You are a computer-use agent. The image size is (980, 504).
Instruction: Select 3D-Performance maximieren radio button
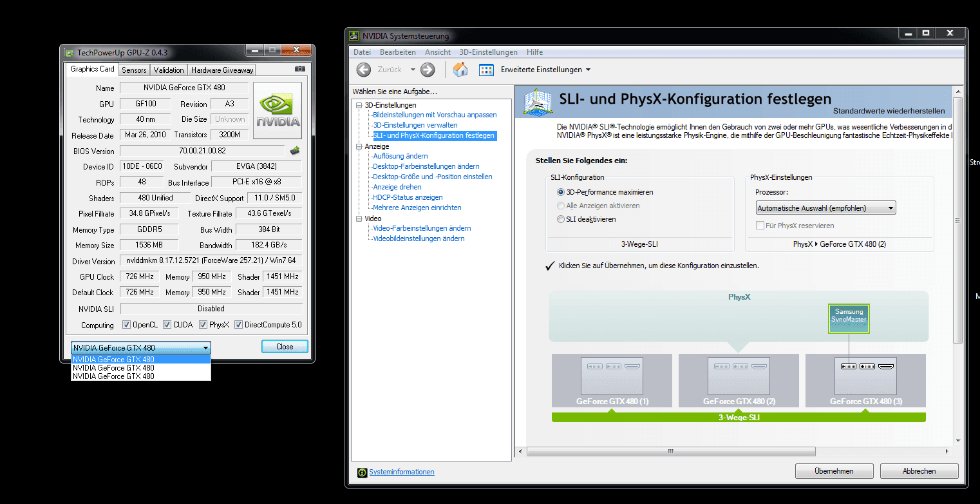[x=561, y=192]
